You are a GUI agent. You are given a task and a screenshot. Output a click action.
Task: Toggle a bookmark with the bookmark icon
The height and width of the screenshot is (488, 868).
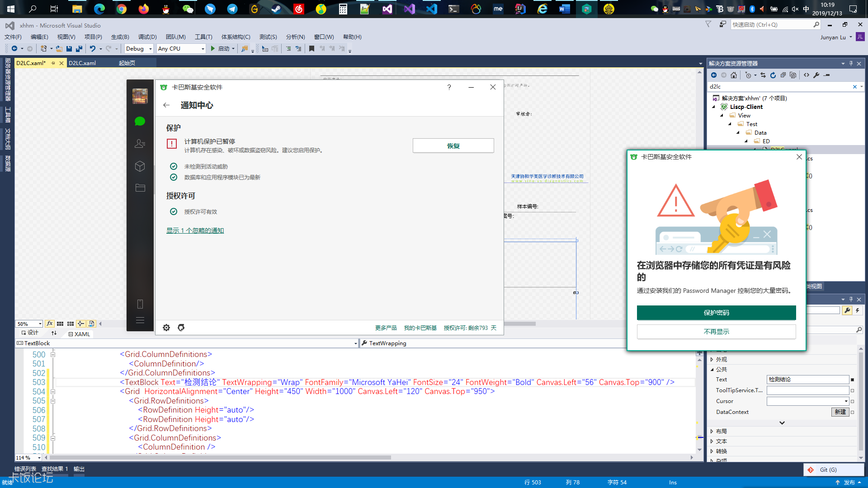pyautogui.click(x=311, y=49)
